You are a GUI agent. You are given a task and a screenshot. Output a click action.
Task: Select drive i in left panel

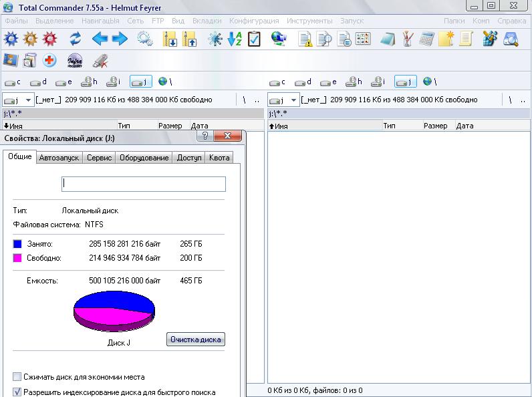114,82
